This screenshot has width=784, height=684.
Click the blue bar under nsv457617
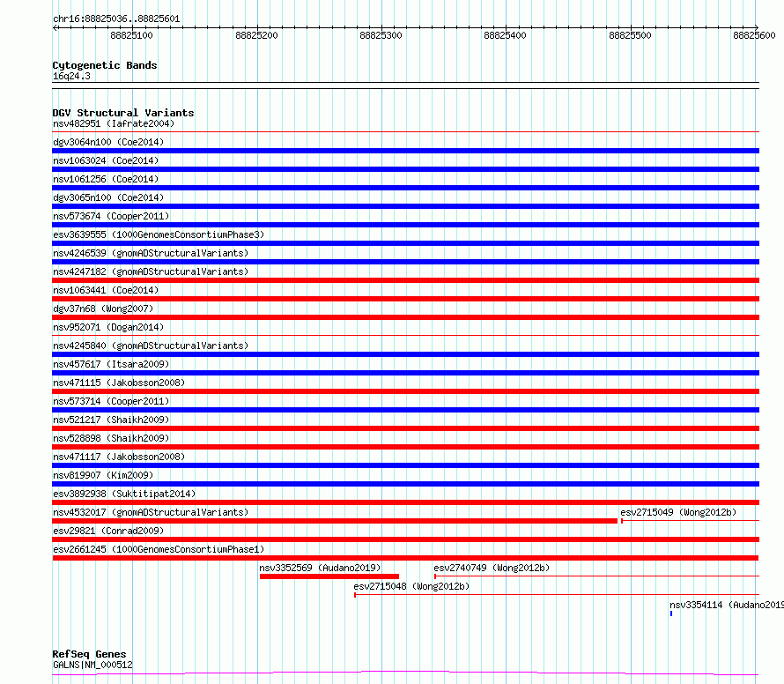(x=405, y=373)
